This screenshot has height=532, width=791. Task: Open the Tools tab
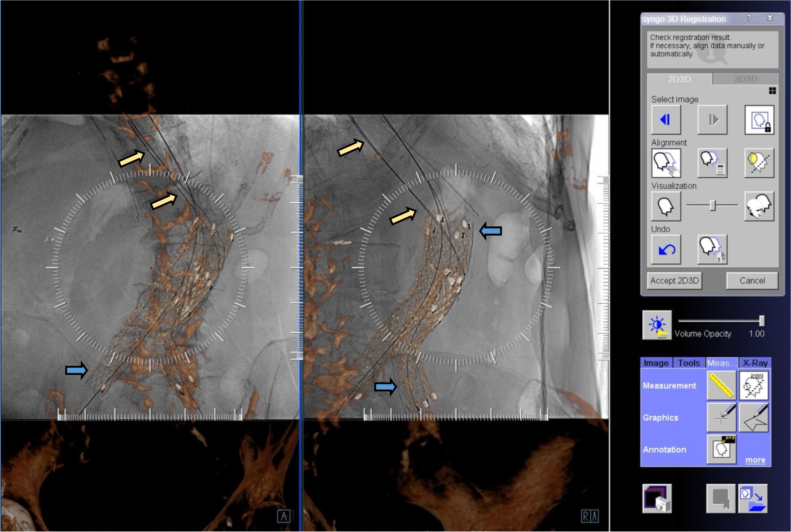689,363
